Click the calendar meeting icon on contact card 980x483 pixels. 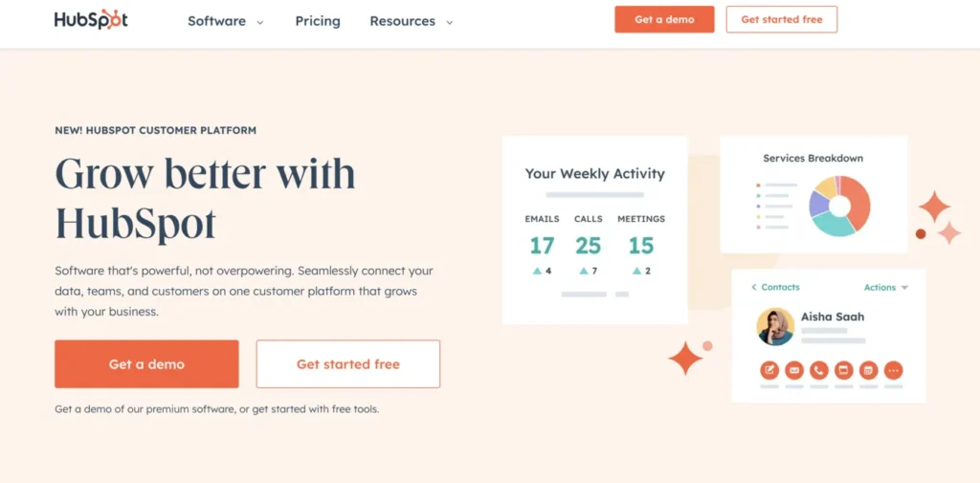click(868, 370)
